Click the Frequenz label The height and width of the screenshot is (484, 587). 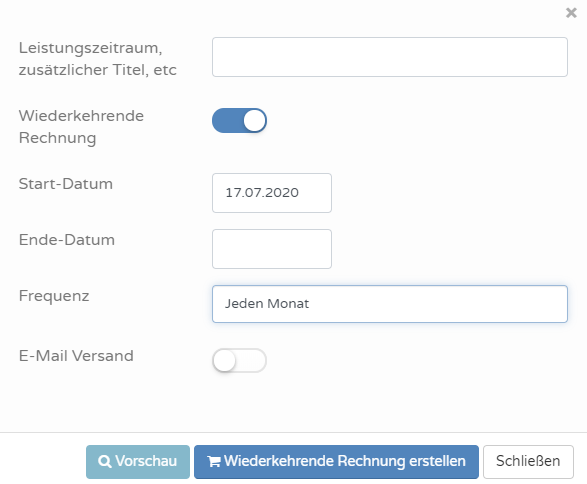pos(54,296)
